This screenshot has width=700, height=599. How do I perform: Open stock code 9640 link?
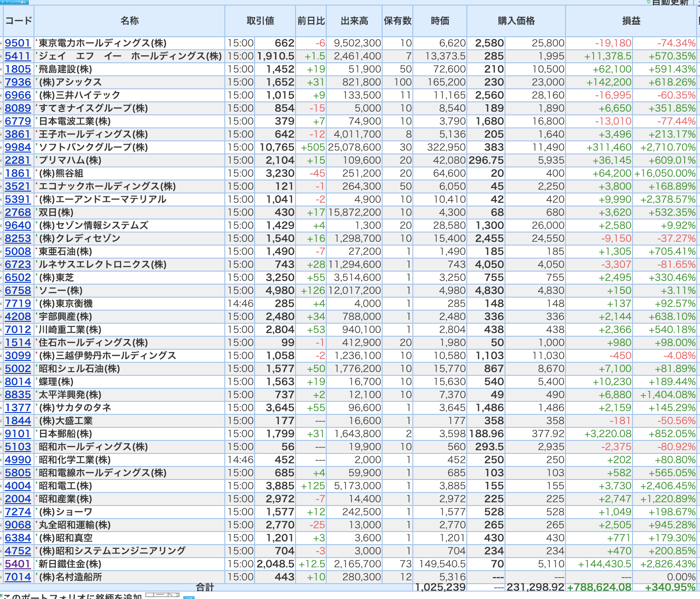(x=18, y=226)
